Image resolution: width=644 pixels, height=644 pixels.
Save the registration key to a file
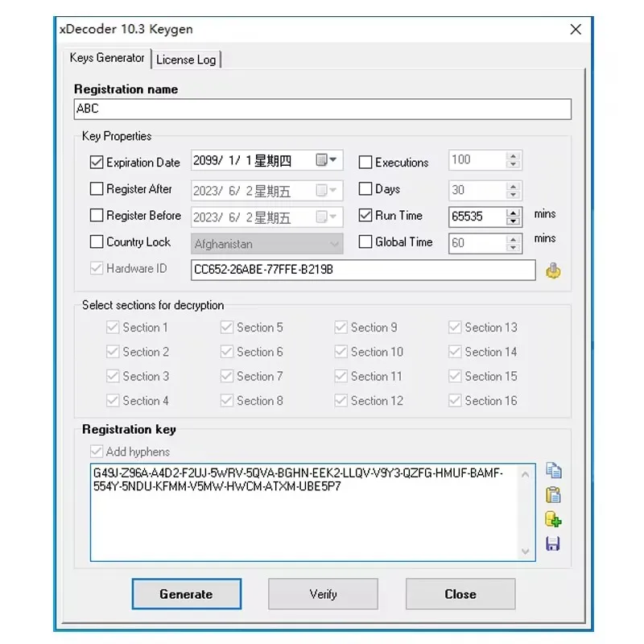554,543
